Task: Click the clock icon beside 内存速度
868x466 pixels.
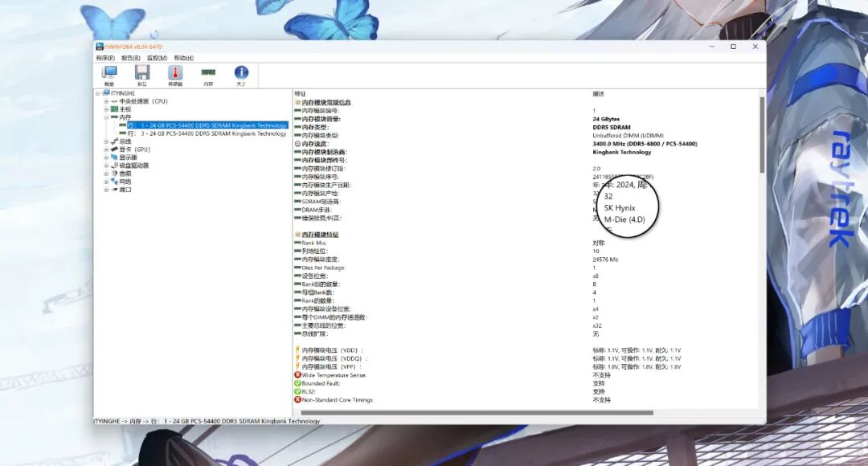Action: (x=298, y=144)
